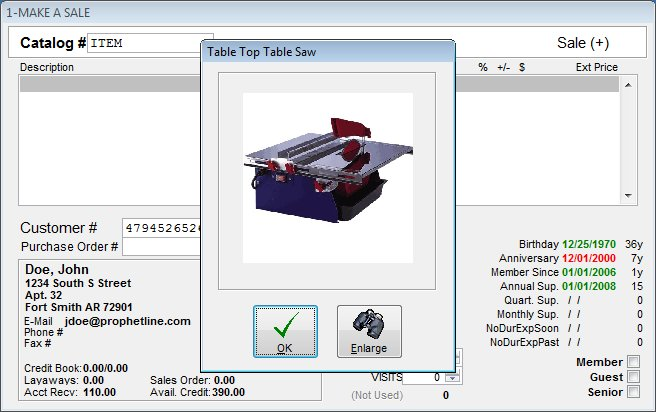Click the Purchase Order # field

[x=160, y=246]
